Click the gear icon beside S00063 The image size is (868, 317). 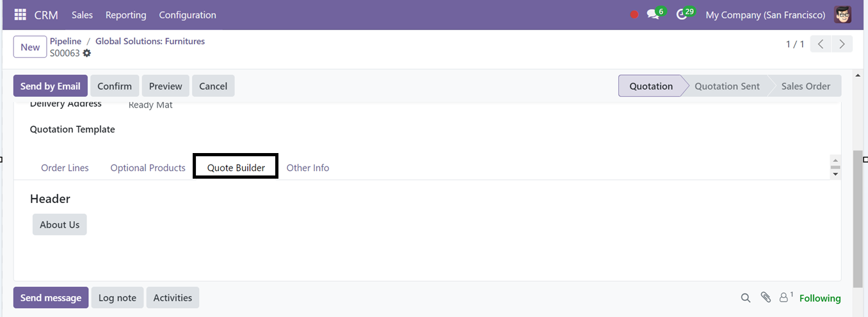[87, 53]
